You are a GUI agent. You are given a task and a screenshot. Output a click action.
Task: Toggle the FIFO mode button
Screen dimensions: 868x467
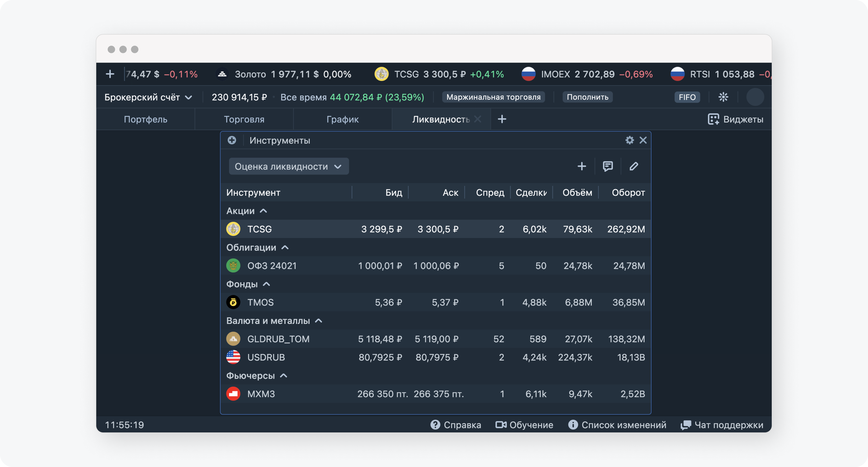687,97
